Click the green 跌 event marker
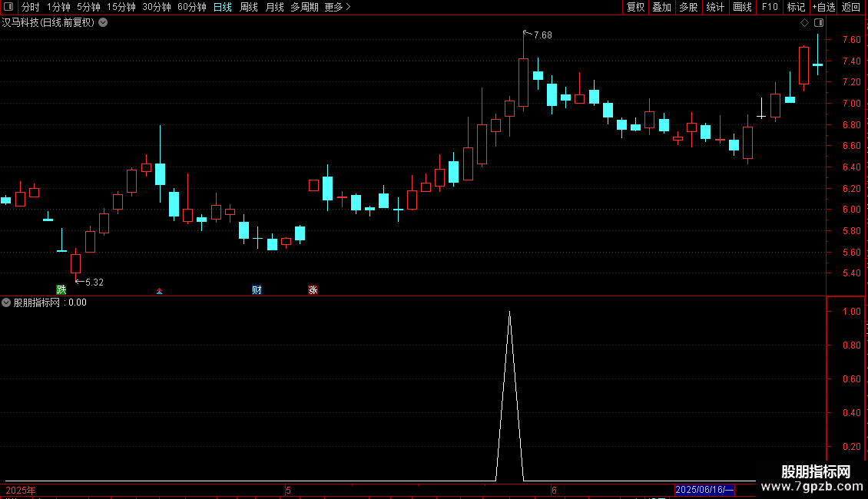Image resolution: width=868 pixels, height=499 pixels. (x=61, y=290)
